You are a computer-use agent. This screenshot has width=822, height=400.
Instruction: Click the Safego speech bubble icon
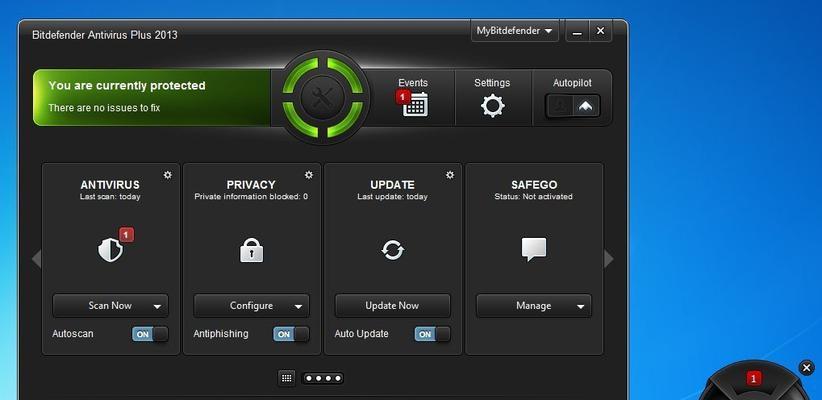[x=534, y=250]
